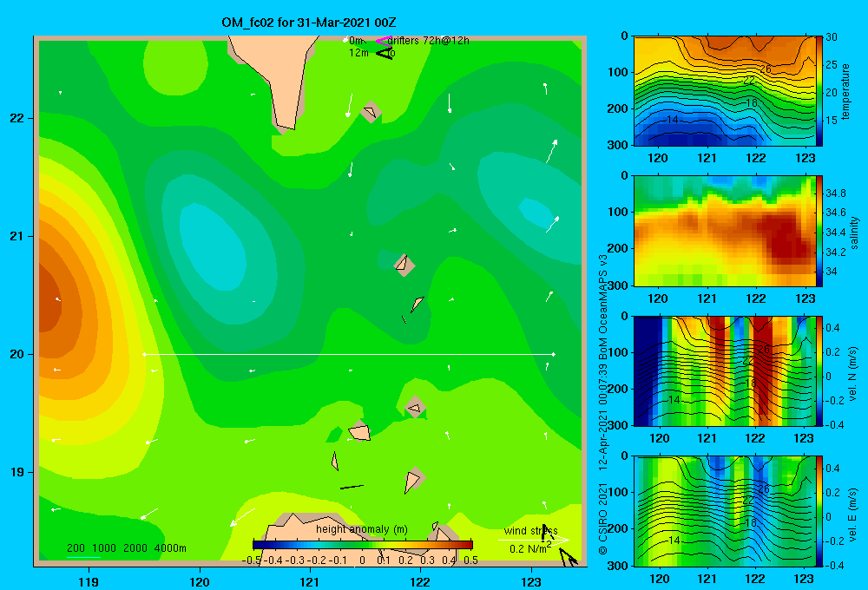Screen dimensions: 868x590
Task: Click the island near 122E 19.5N
Action: pyautogui.click(x=416, y=407)
